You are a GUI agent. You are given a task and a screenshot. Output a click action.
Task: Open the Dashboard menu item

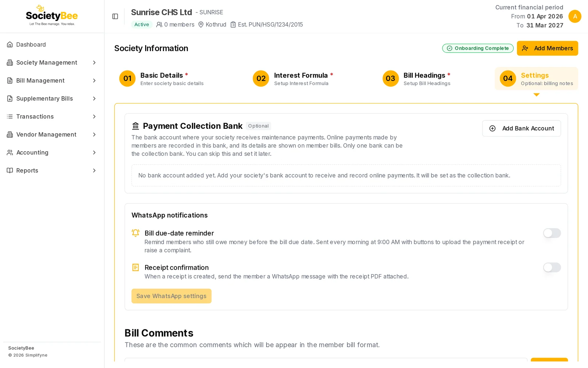coord(52,45)
